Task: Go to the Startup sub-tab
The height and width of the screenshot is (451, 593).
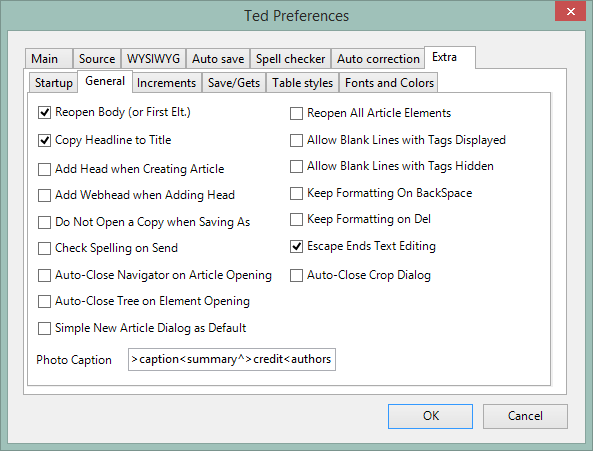Action: point(54,83)
